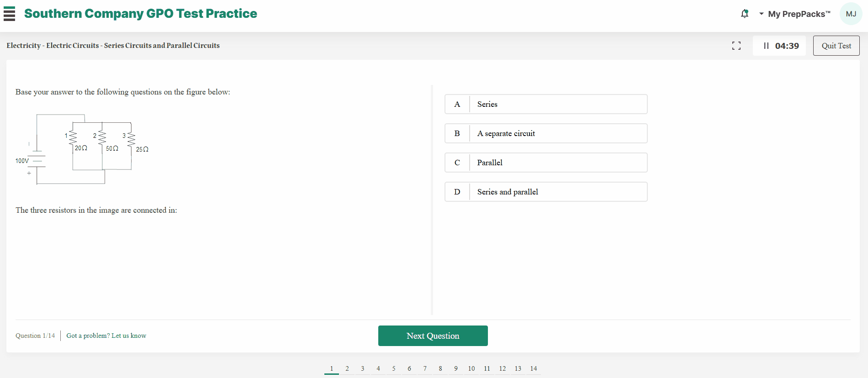
Task: Open notifications bell icon
Action: click(745, 14)
